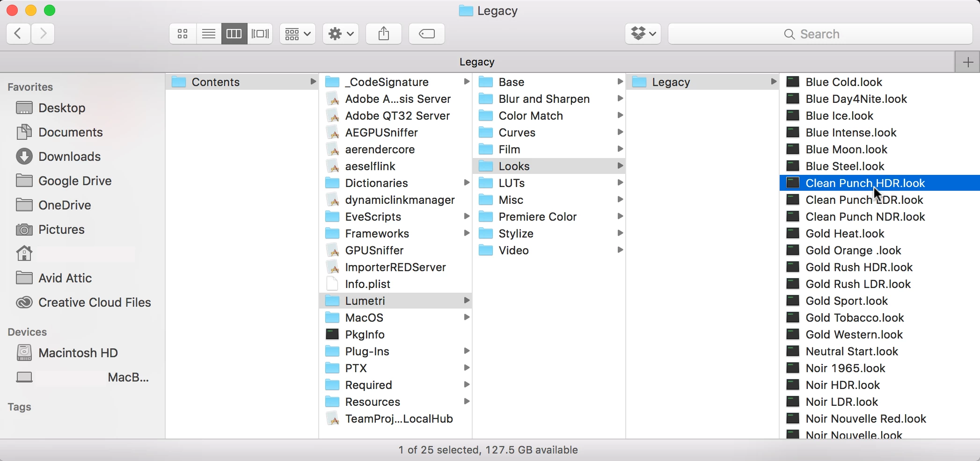The height and width of the screenshot is (461, 980).
Task: Open the Dropbox toolbar dropdown
Action: pos(643,34)
